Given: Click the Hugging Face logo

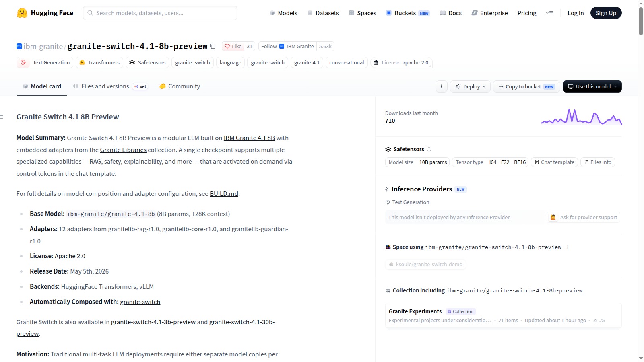Looking at the screenshot, I should click(x=45, y=13).
